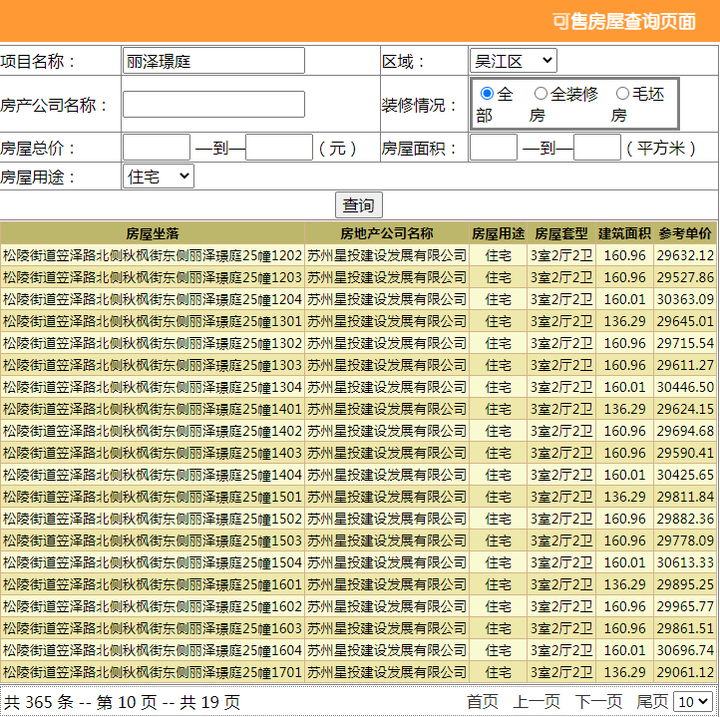The image size is (720, 717).
Task: Click the 建筑面积 column header
Action: pyautogui.click(x=624, y=233)
